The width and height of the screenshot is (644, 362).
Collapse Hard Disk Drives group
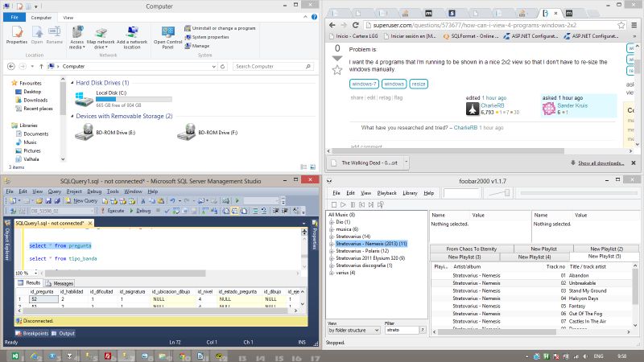[x=72, y=83]
